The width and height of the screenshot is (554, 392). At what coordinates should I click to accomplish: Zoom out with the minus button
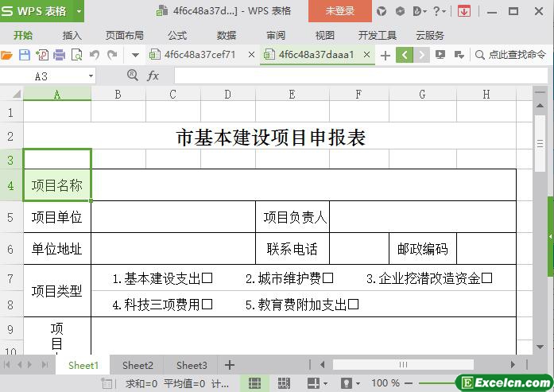(409, 383)
